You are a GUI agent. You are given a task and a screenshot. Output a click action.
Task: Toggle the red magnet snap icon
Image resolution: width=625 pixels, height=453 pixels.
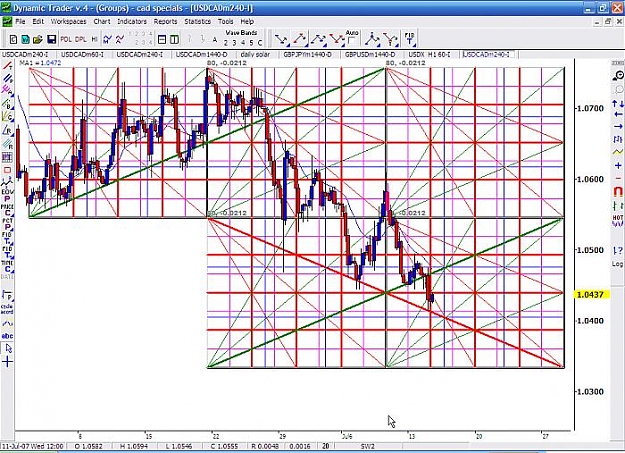pyautogui.click(x=618, y=192)
